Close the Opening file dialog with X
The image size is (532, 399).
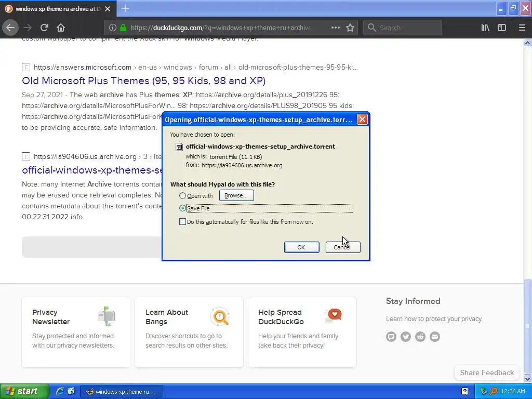(362, 119)
